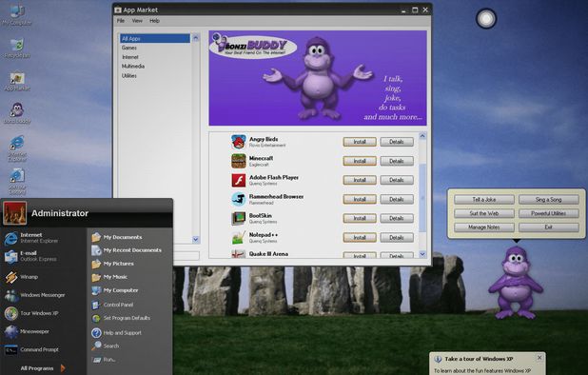Click the Notepad++ app icon
The height and width of the screenshot is (375, 588).
238,237
